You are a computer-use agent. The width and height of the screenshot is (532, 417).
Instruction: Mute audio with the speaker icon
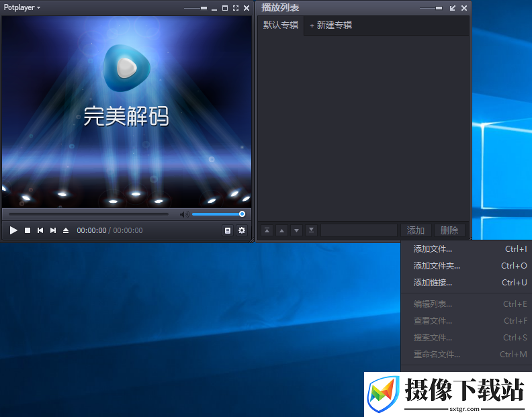[184, 214]
